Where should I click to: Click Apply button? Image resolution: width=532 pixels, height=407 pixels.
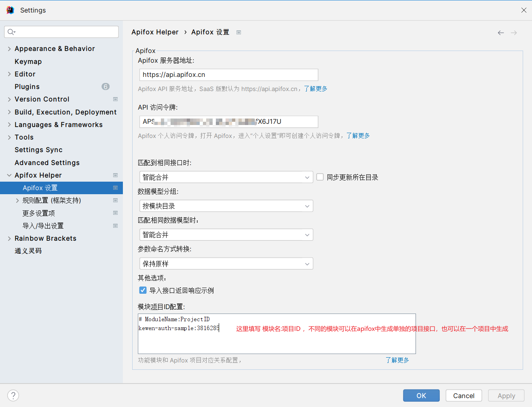506,396
